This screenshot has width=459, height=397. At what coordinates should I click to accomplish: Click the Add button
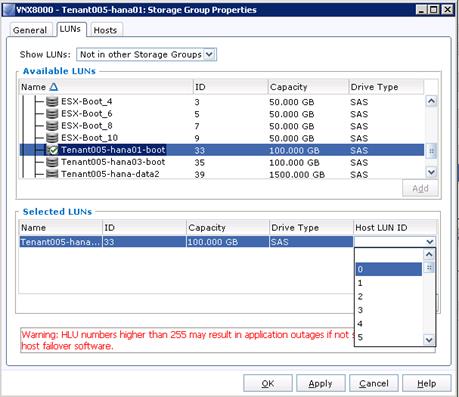click(420, 188)
